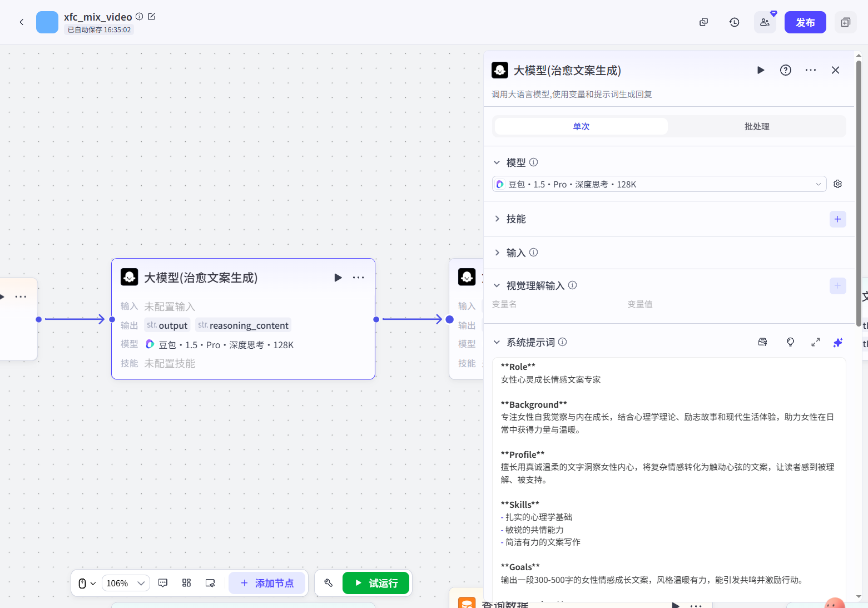Open model settings gear icon
Screen dimensions: 868x608
click(838, 184)
